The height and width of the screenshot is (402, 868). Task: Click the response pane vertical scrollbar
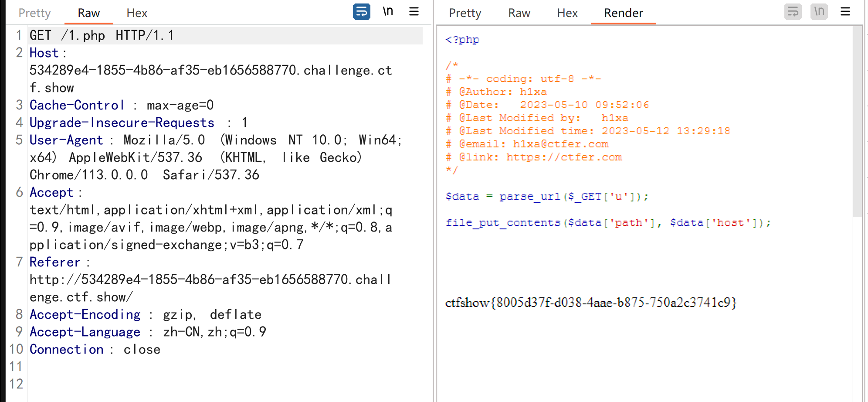tap(857, 121)
